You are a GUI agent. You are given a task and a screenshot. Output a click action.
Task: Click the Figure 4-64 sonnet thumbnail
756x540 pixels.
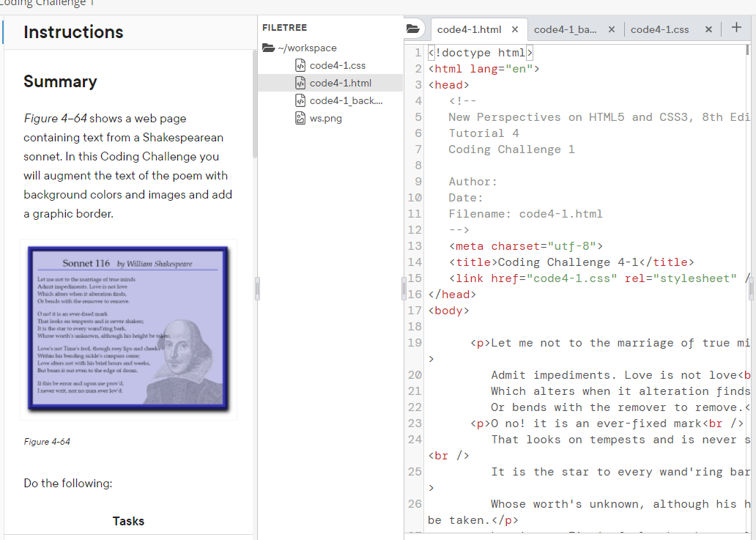click(x=128, y=329)
